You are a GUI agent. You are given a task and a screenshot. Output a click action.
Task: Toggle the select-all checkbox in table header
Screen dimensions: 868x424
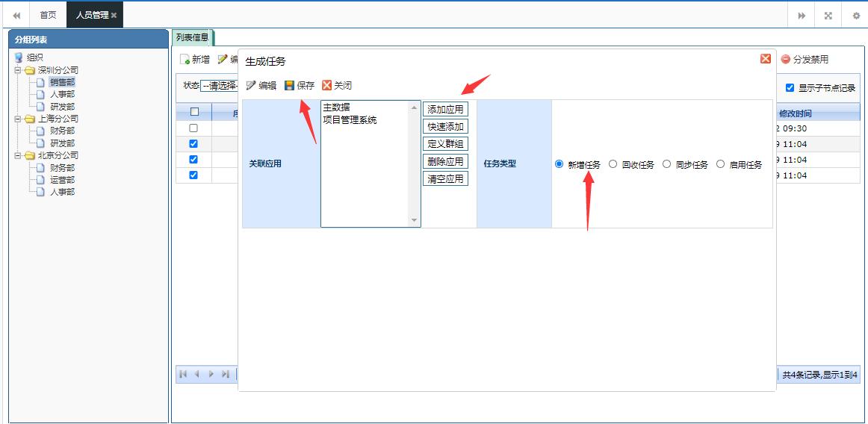coord(194,112)
